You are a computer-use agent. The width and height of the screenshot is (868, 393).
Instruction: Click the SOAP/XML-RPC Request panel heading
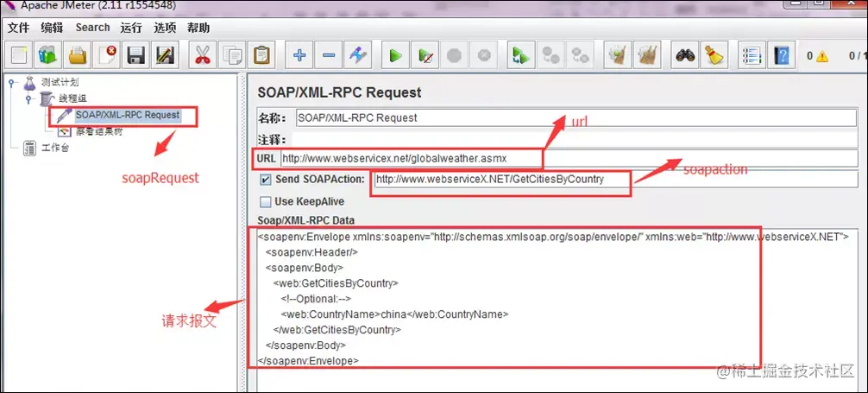pyautogui.click(x=339, y=92)
